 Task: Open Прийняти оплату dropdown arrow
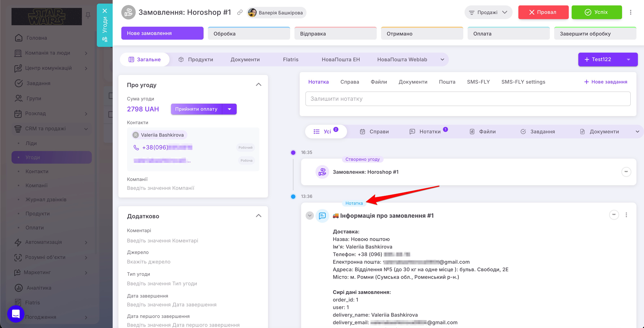[x=229, y=109]
